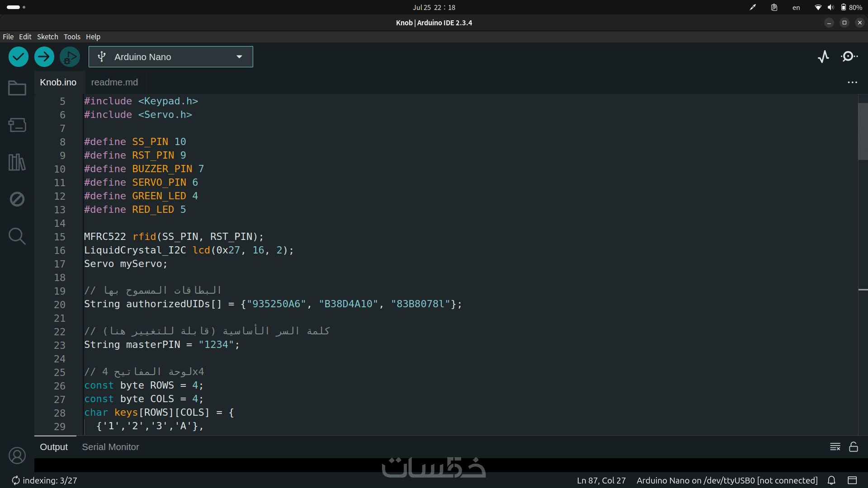Image resolution: width=868 pixels, height=488 pixels.
Task: Open the Sketchbook folder sidebar icon
Action: tap(17, 88)
